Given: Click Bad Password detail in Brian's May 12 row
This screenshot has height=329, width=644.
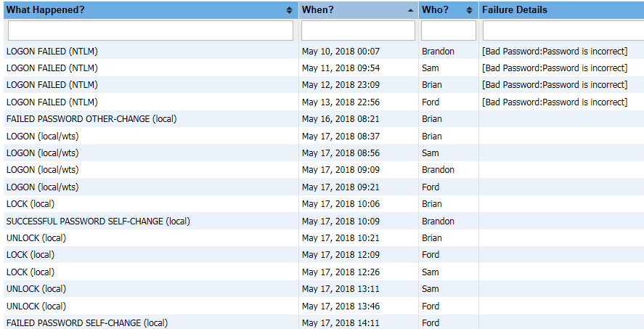Looking at the screenshot, I should [x=555, y=85].
